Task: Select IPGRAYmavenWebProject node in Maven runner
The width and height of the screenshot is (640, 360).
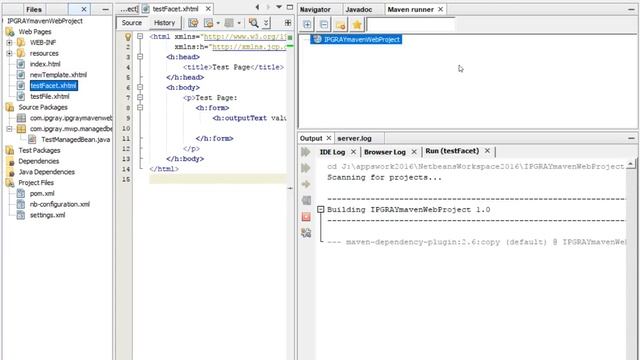Action: coord(356,40)
